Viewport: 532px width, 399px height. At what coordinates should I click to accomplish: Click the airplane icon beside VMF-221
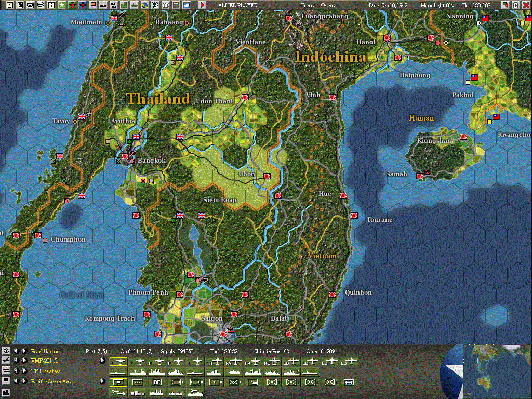6,361
